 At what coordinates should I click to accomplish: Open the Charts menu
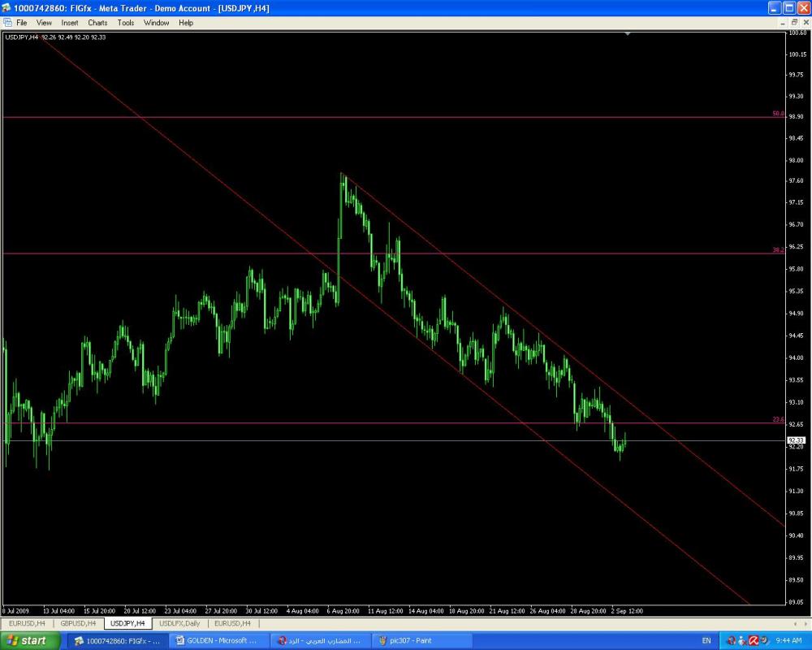pos(98,23)
